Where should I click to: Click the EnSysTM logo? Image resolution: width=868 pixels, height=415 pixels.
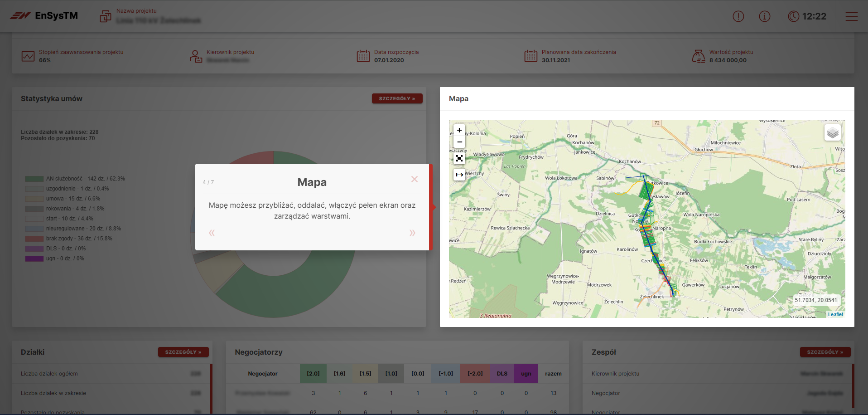pos(44,16)
